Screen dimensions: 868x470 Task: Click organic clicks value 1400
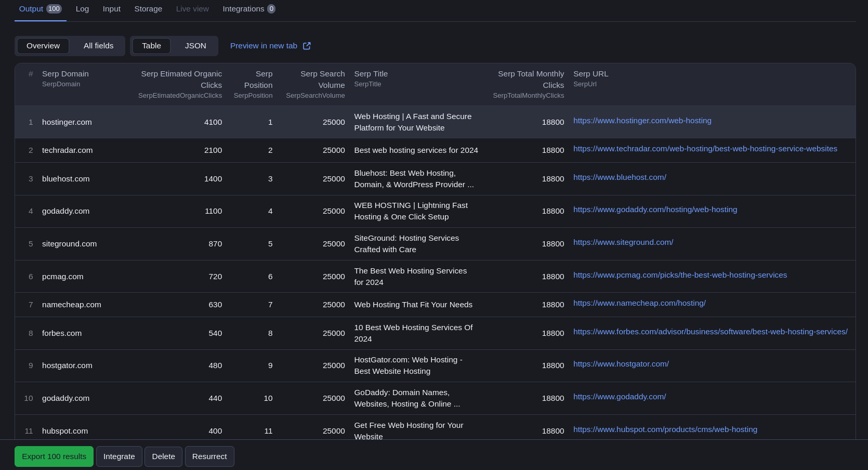click(x=213, y=179)
